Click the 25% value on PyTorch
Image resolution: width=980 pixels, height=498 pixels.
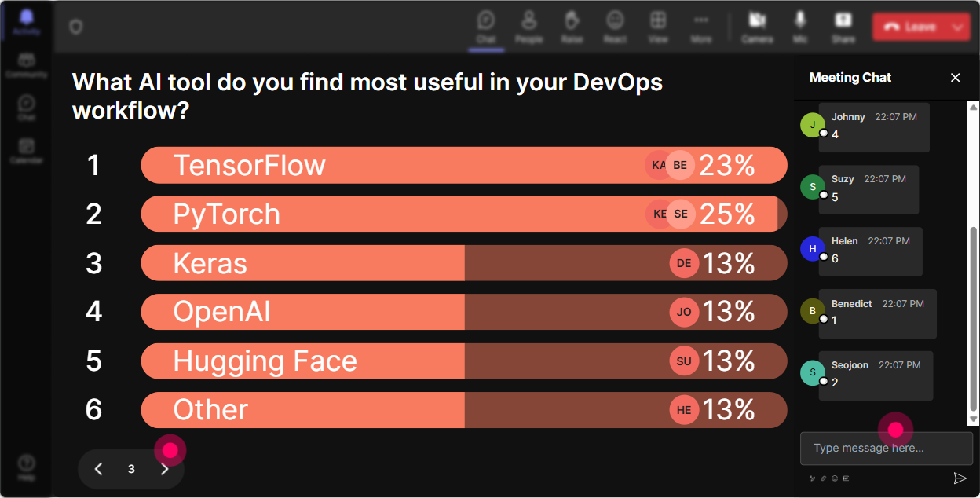[727, 214]
